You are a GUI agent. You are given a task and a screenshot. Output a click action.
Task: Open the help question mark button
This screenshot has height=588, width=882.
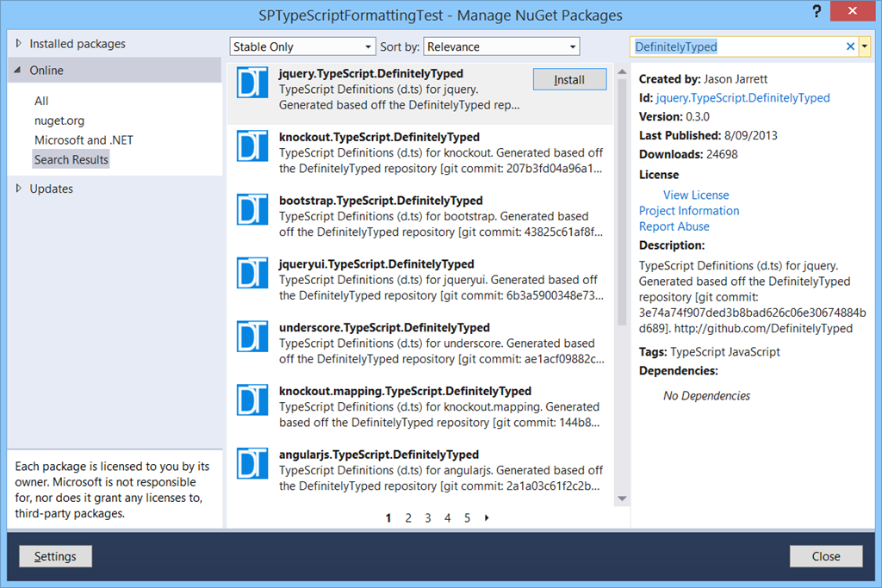coord(817,11)
